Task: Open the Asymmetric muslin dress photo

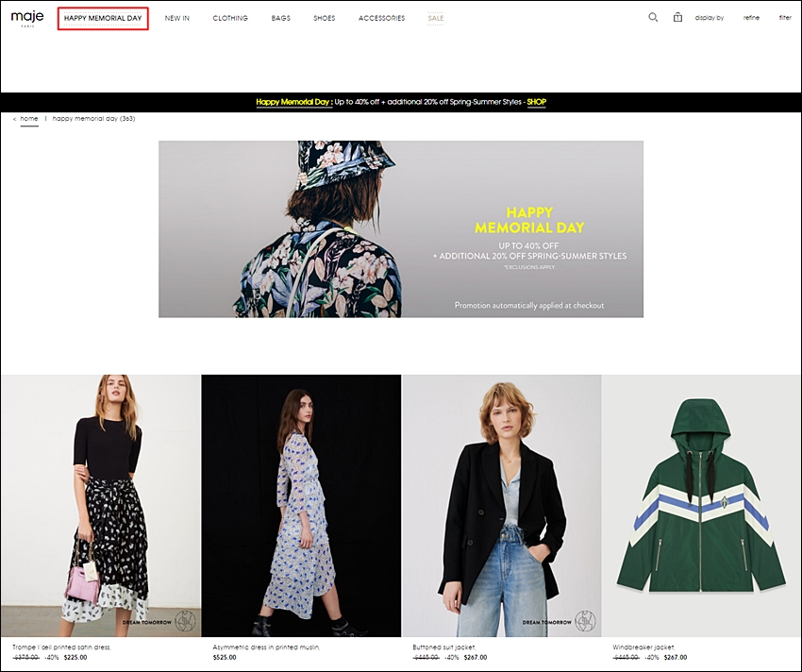Action: (301, 506)
